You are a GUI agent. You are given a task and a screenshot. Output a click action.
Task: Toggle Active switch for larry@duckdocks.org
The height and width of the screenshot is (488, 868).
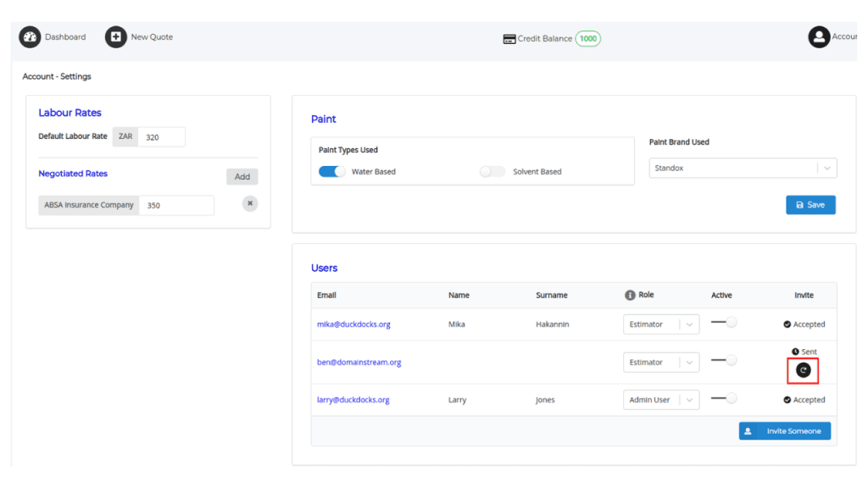(724, 400)
